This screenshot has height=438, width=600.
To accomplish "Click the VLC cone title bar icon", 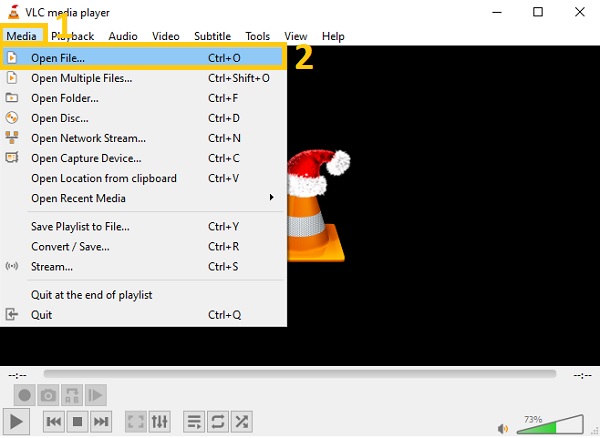I will pyautogui.click(x=14, y=12).
